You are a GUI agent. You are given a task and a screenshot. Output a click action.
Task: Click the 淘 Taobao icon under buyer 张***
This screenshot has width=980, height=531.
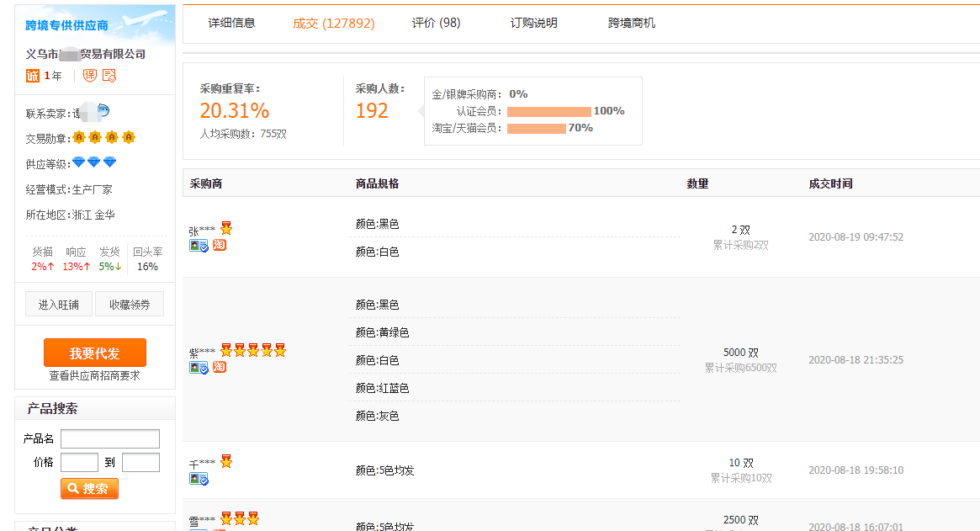point(220,245)
